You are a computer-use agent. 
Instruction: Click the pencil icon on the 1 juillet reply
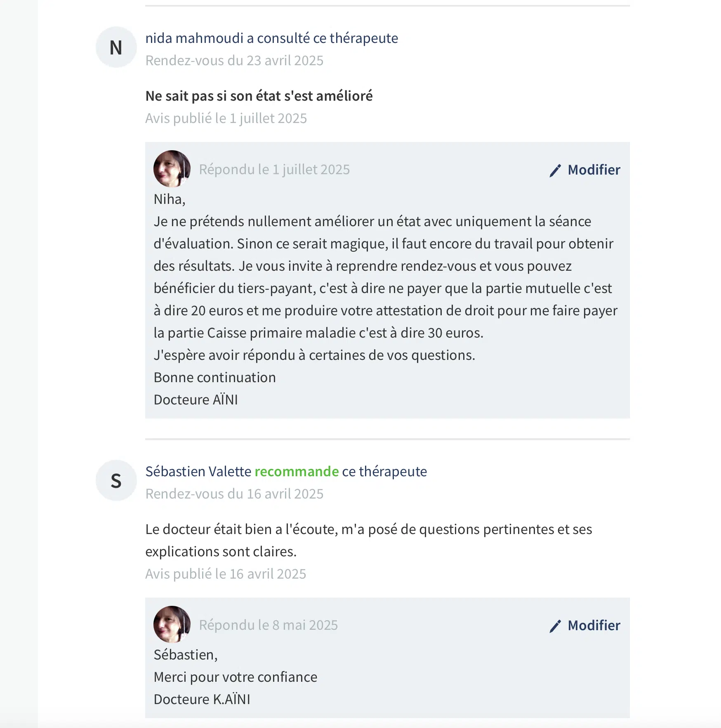555,170
